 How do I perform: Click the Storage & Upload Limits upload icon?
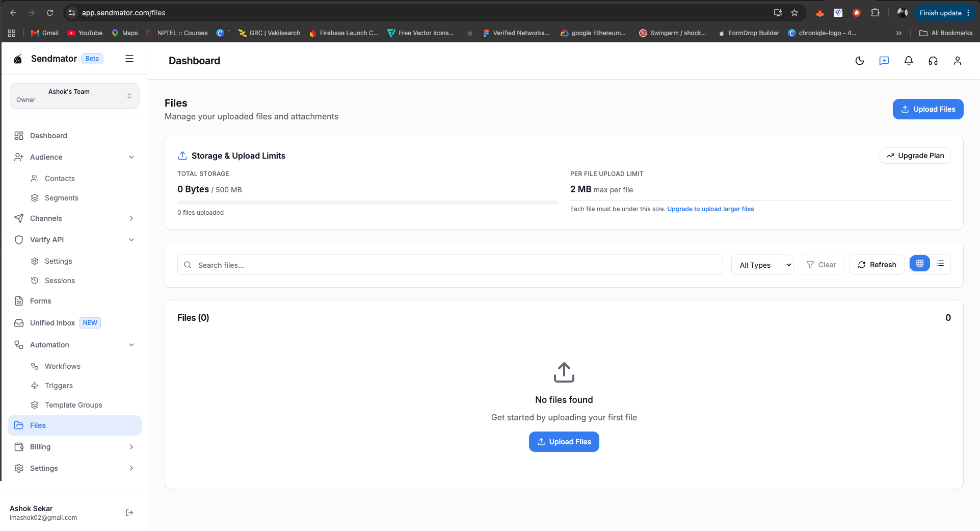(x=182, y=156)
